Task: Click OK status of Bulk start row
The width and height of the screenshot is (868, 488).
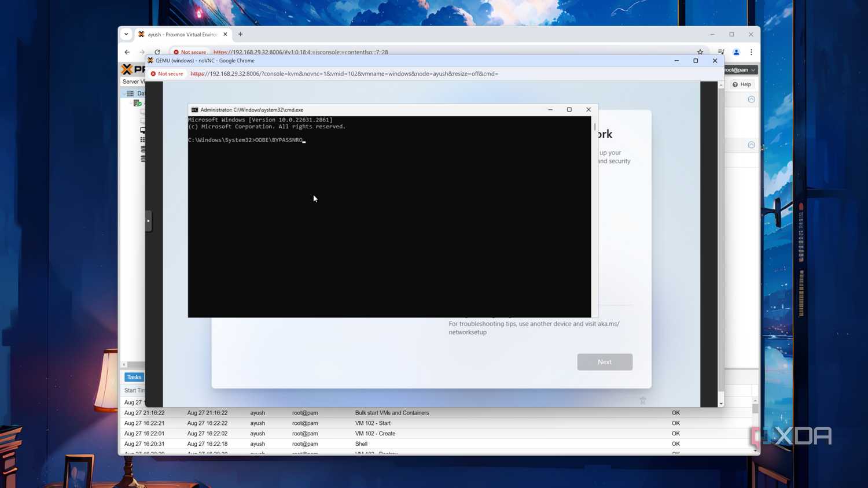Action: pyautogui.click(x=676, y=413)
